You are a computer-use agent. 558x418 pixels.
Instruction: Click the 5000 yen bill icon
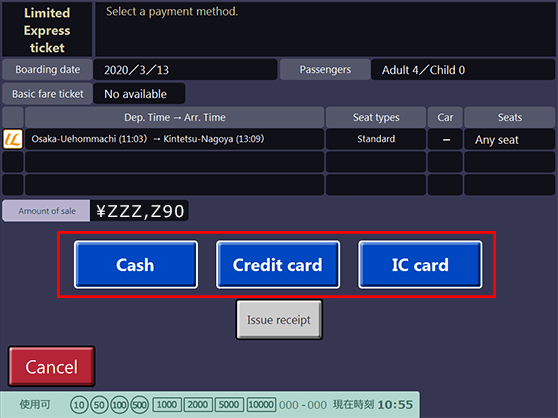point(229,404)
